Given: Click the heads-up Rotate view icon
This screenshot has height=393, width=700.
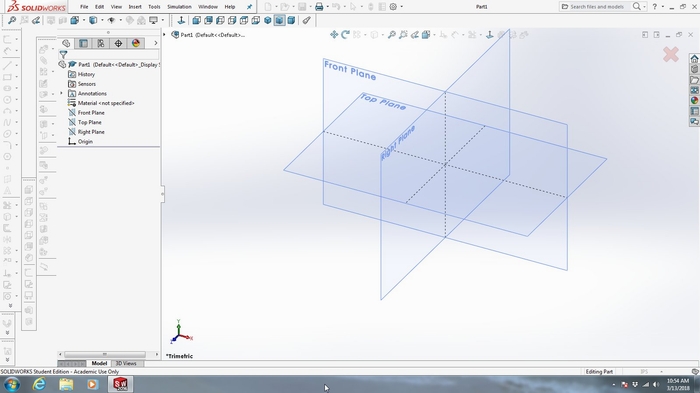Looking at the screenshot, I should 345,34.
